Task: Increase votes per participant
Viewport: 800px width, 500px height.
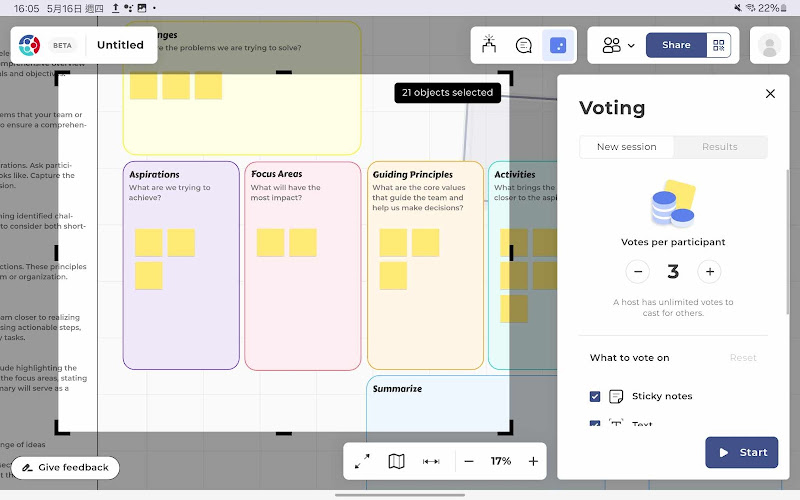Action: 710,272
